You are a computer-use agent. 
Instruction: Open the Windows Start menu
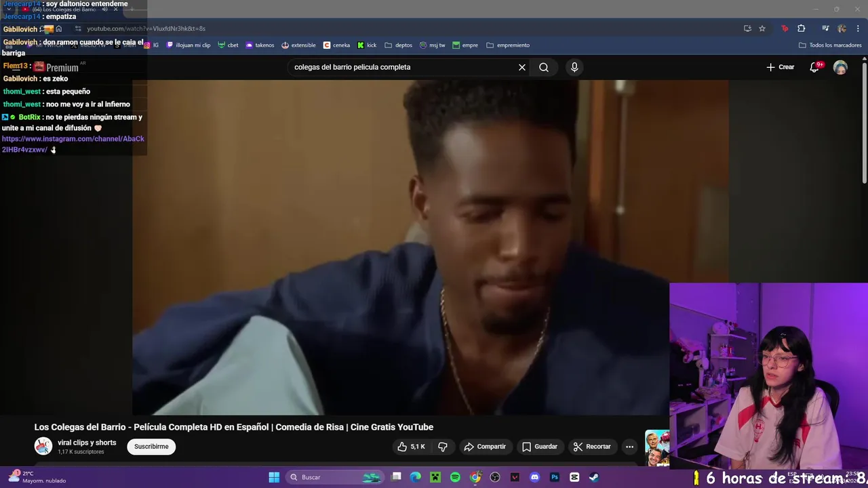274,477
